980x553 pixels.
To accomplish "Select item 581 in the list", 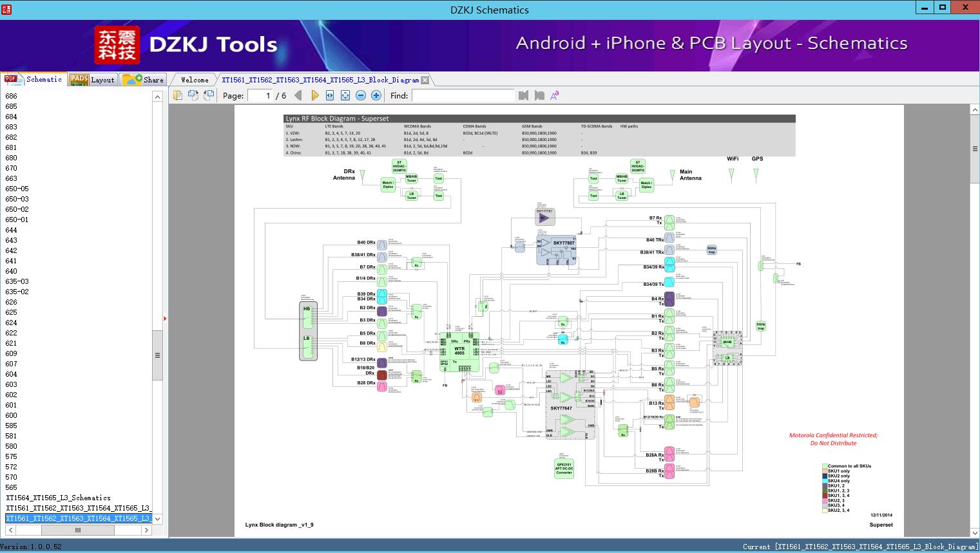I will click(12, 436).
